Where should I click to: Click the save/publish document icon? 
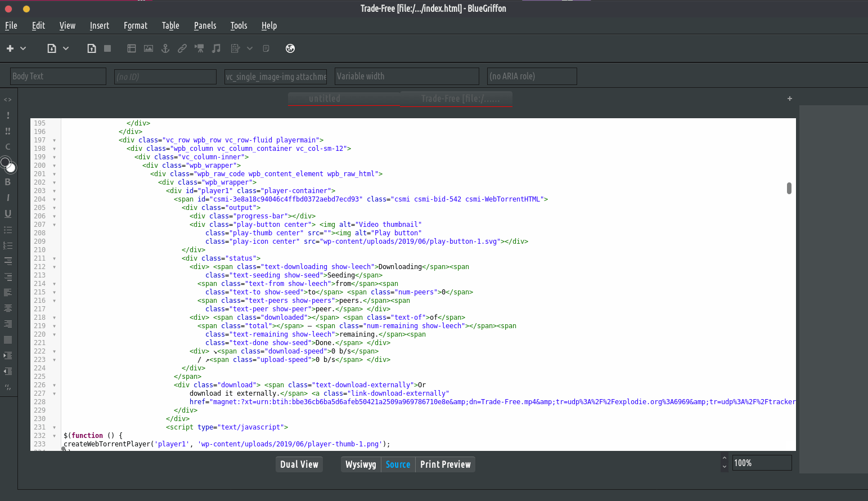coord(92,48)
